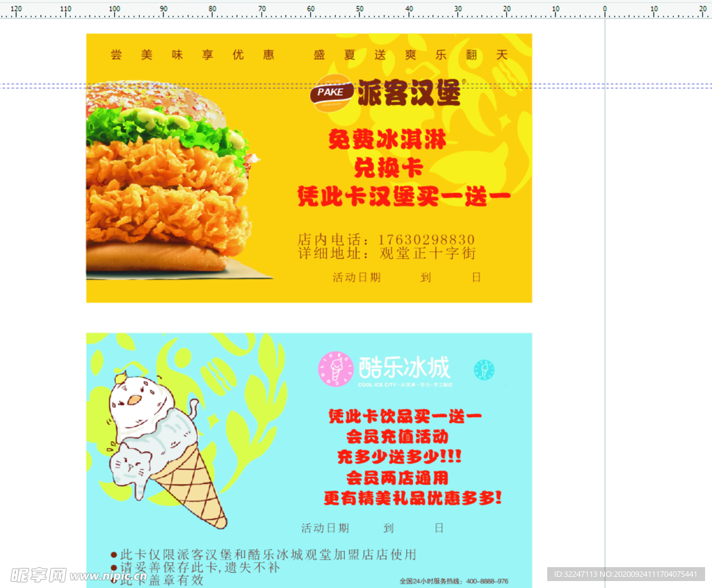Select the 凭此卡汉堡买一送一 text
Screen dimensions: 712x588
(x=404, y=196)
